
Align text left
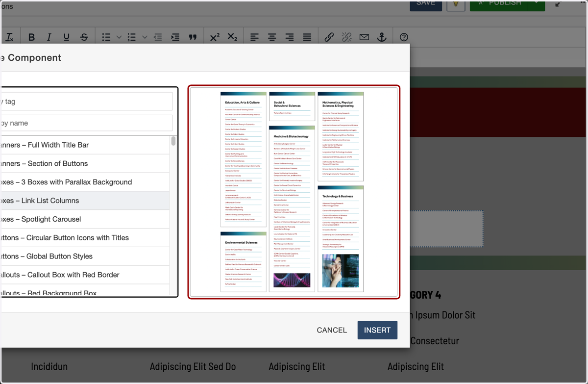coord(254,37)
